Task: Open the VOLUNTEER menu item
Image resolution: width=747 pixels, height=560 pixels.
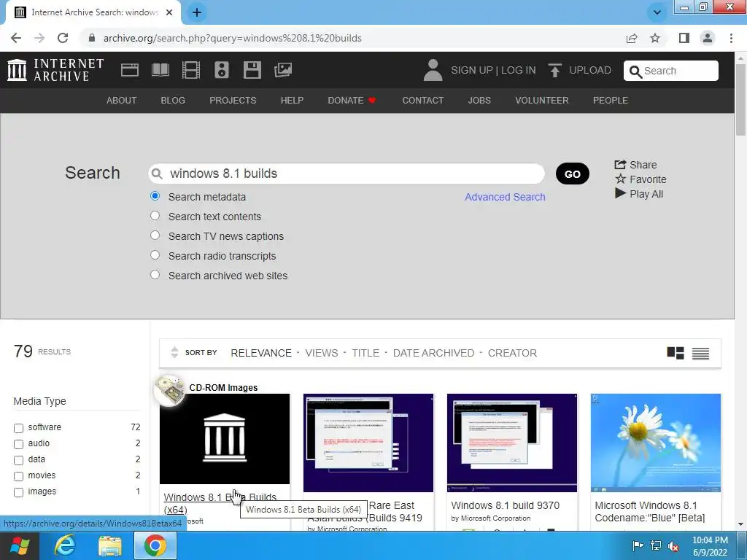Action: pos(542,101)
